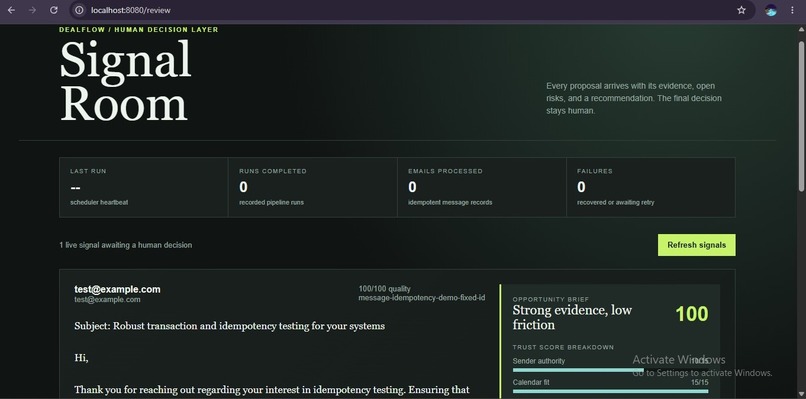806x399 pixels.
Task: Click the DEALFLOW / HUMAN DECISION LAYER label
Action: click(139, 30)
